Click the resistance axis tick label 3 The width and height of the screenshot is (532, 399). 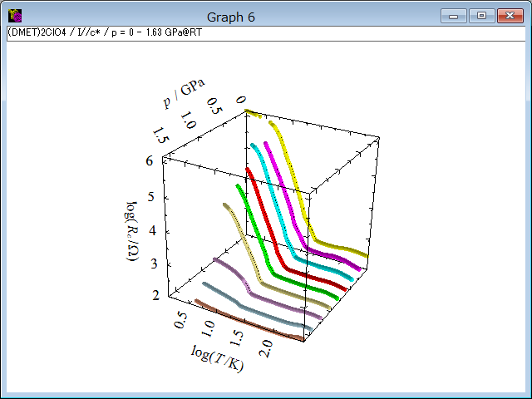click(154, 264)
